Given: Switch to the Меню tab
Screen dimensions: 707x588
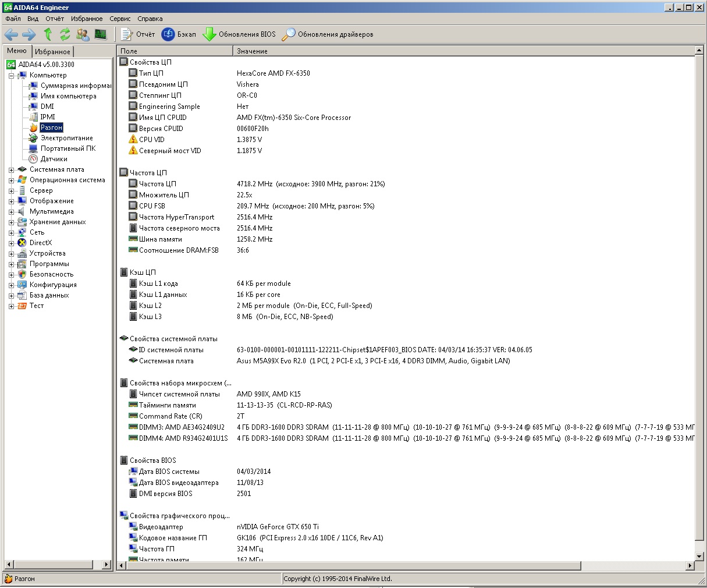Looking at the screenshot, I should [17, 51].
